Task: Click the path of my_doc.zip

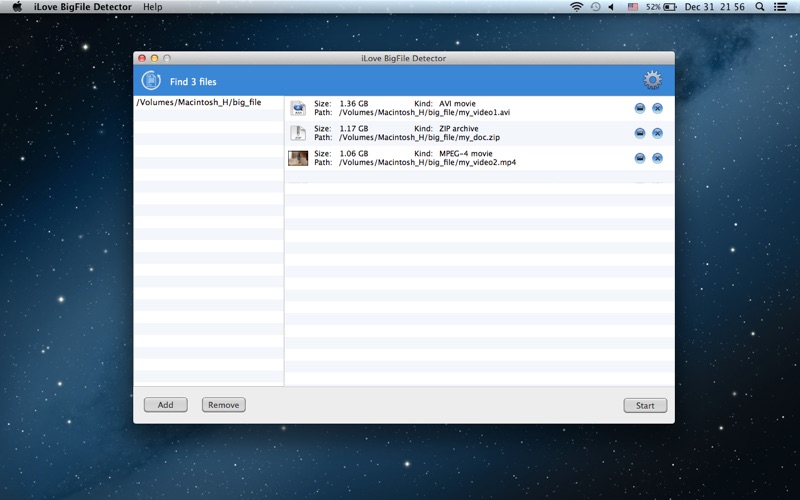Action: tap(419, 137)
